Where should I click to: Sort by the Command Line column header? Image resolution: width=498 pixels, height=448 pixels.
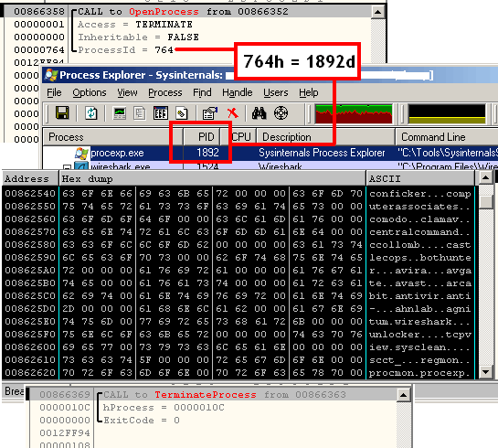[x=446, y=137]
